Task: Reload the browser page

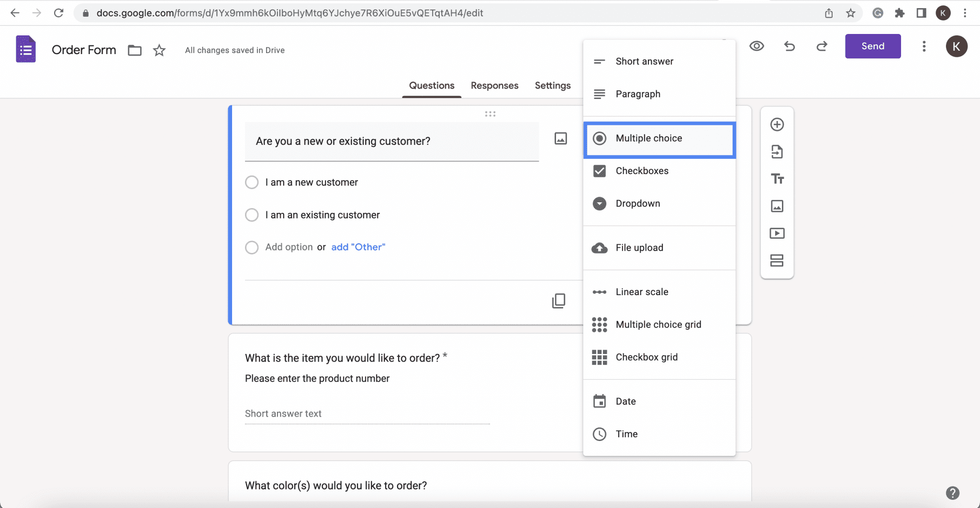Action: click(x=58, y=13)
